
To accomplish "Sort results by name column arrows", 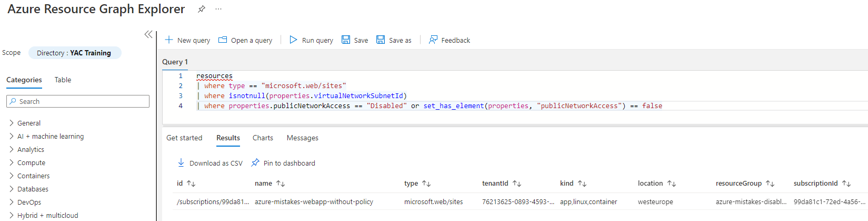I will click(x=281, y=184).
